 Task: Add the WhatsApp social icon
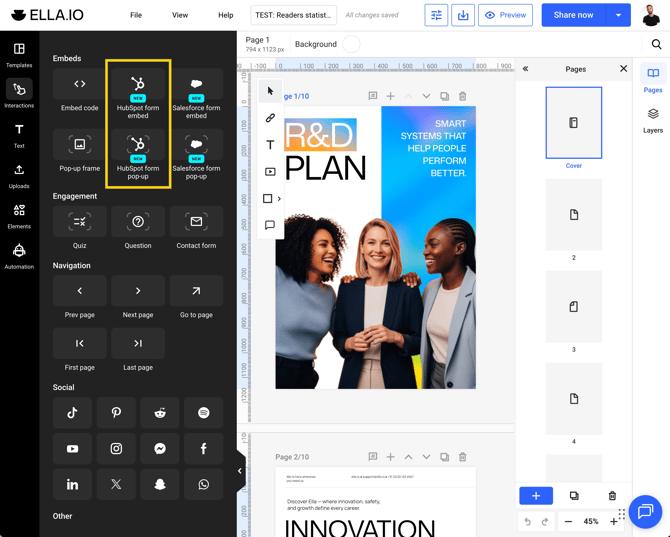[203, 484]
